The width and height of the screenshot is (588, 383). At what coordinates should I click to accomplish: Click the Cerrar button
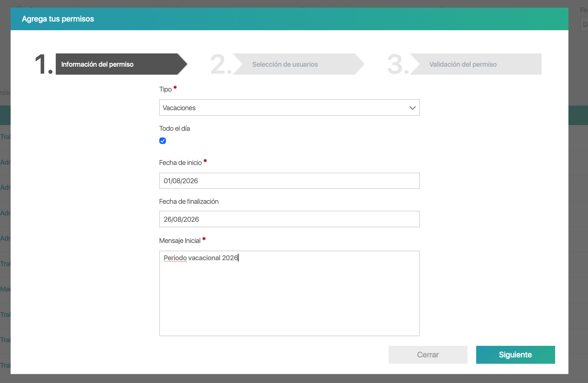click(428, 355)
